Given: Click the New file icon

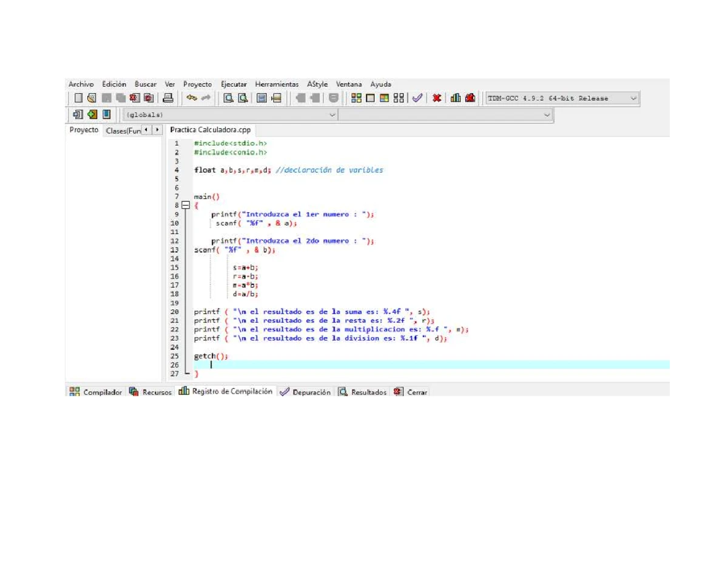Looking at the screenshot, I should [78, 98].
